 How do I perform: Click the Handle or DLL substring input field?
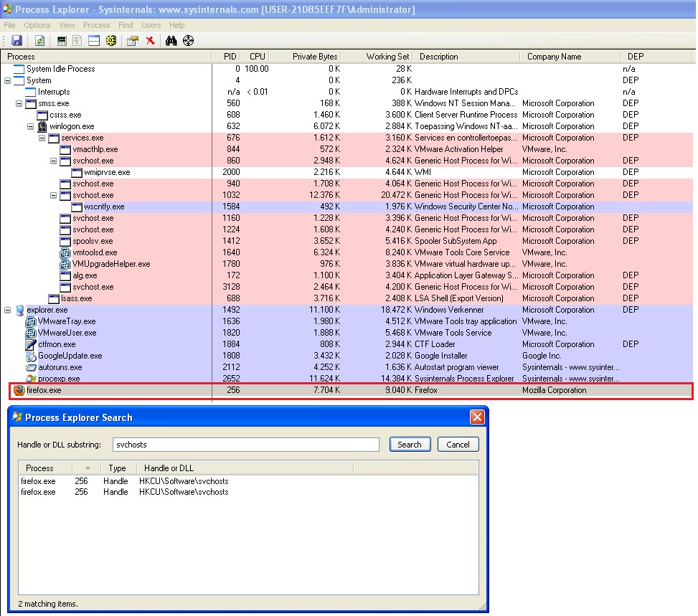click(x=246, y=445)
